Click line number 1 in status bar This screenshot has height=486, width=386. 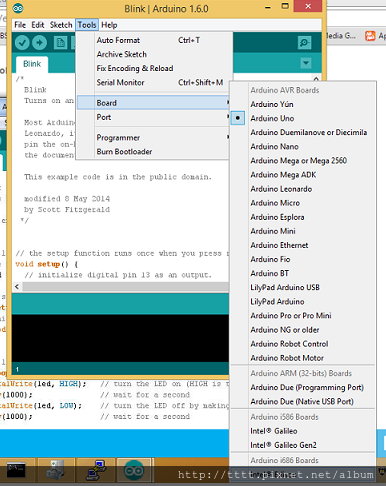(17, 369)
